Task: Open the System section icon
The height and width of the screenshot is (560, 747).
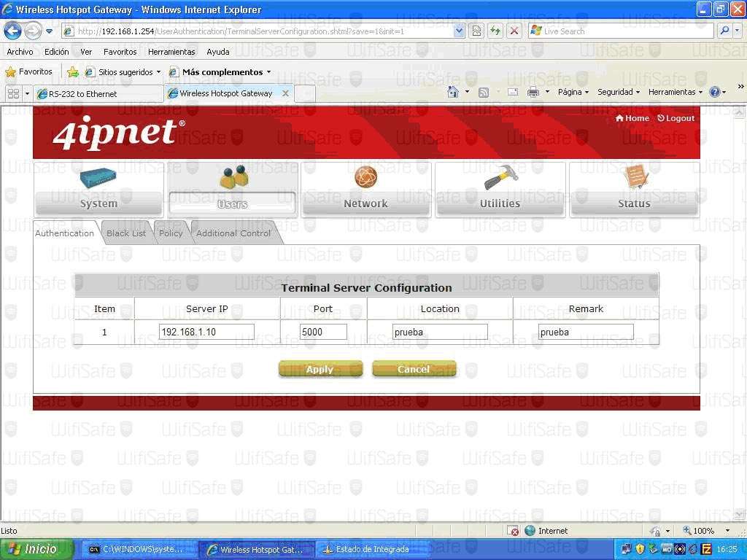Action: coord(98,179)
